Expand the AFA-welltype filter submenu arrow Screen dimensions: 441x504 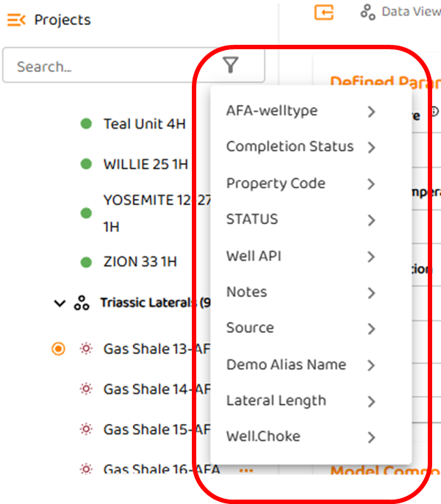tap(371, 112)
